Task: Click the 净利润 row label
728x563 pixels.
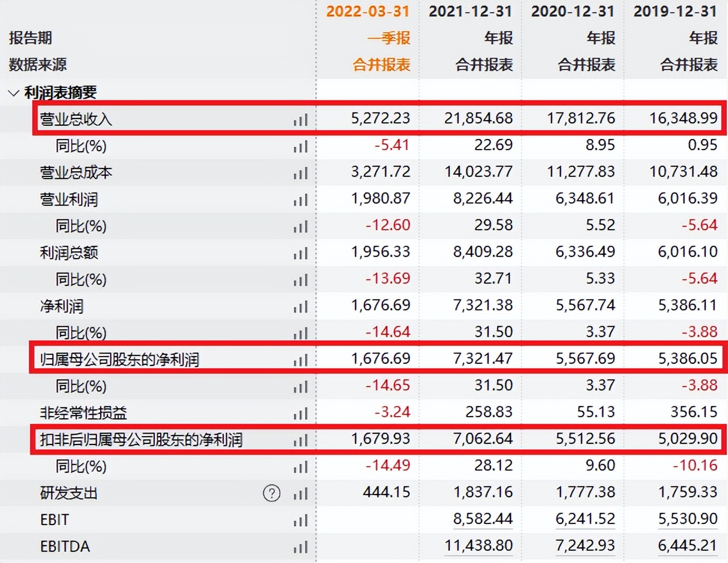Action: pos(61,306)
